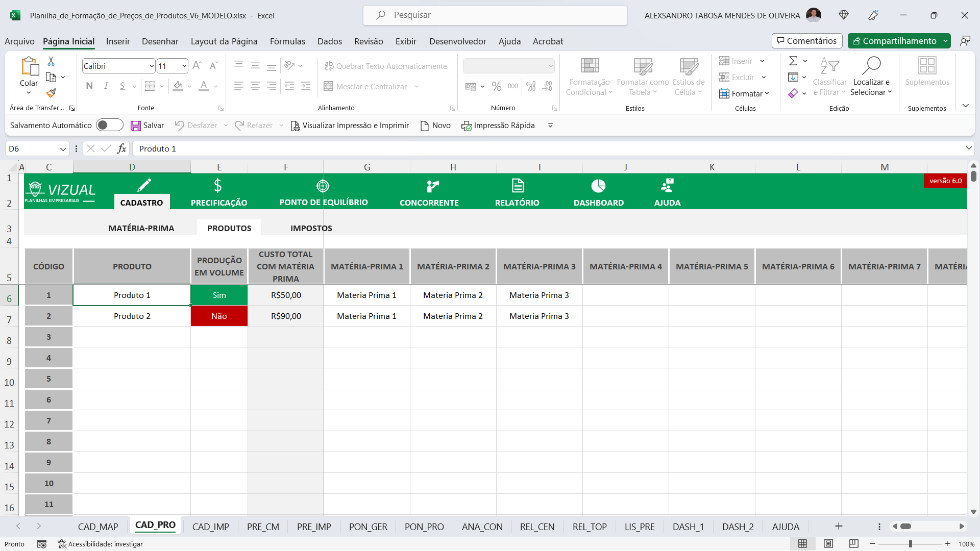Toggle bold formatting with N icon
Viewport: 980px width, 551px height.
(x=89, y=86)
